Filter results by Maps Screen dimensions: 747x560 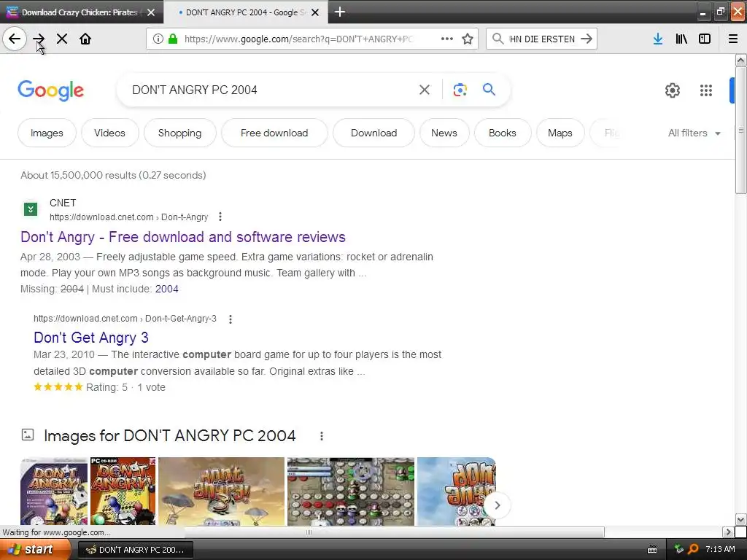point(560,133)
